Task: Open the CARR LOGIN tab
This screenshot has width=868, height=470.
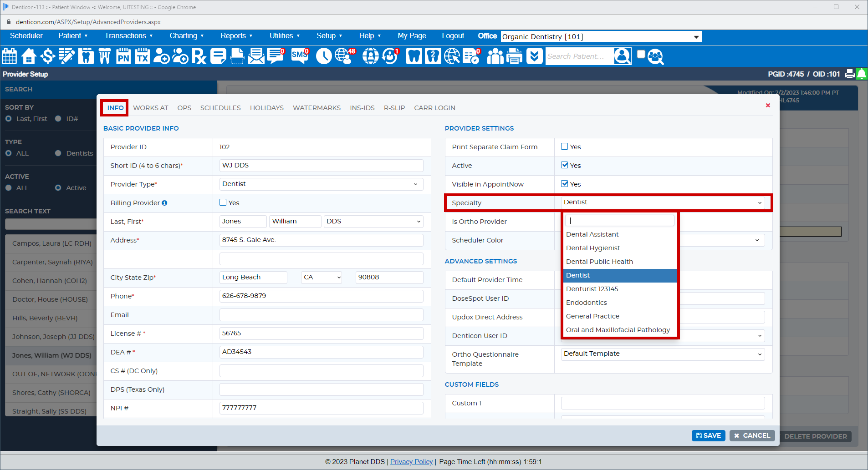Action: (x=434, y=108)
